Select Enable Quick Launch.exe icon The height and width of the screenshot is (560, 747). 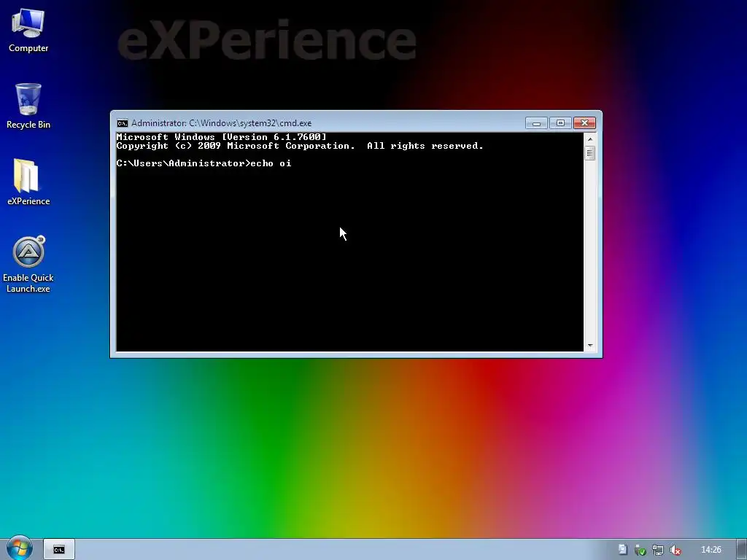(x=28, y=264)
